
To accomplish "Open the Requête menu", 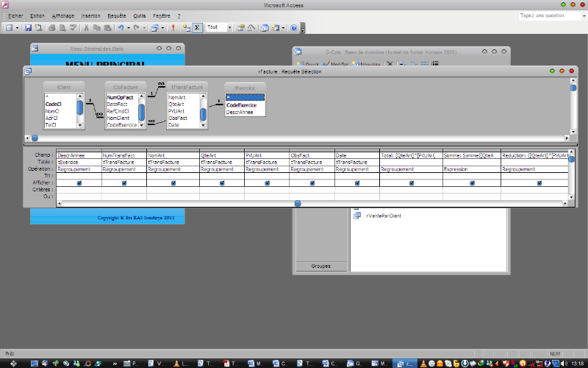I will coord(116,15).
